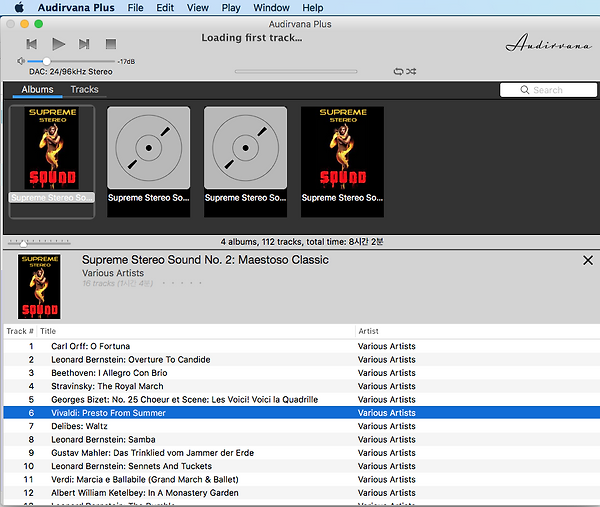
Task: Select track Carl Orff: O Fortuna
Action: (302, 346)
